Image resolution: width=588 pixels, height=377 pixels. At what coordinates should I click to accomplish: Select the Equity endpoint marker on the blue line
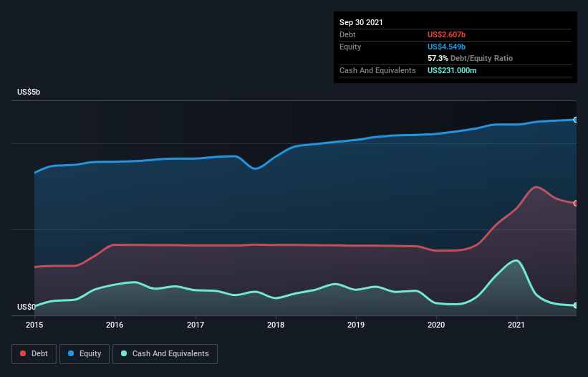point(576,120)
